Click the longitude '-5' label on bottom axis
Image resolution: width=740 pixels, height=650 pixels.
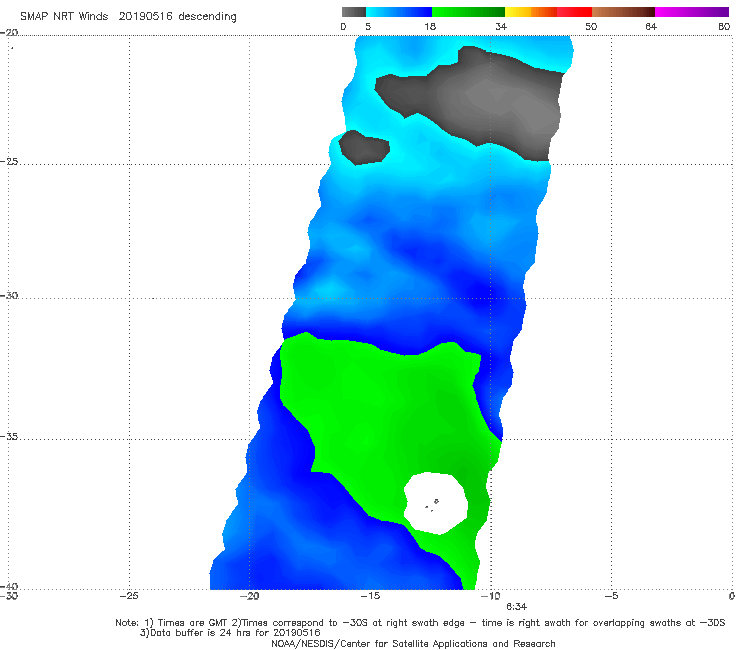pos(611,596)
